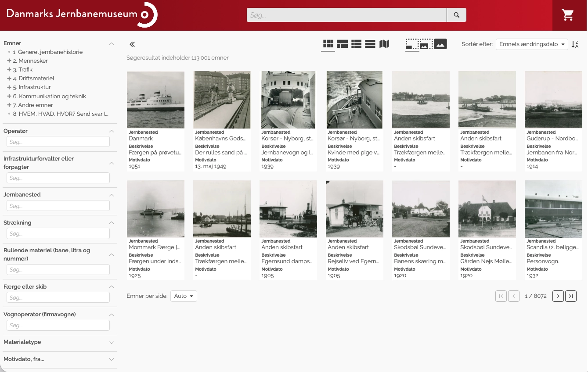588x372 pixels.
Task: Expand the '5. Infrastruktur' subject
Action: pos(9,87)
